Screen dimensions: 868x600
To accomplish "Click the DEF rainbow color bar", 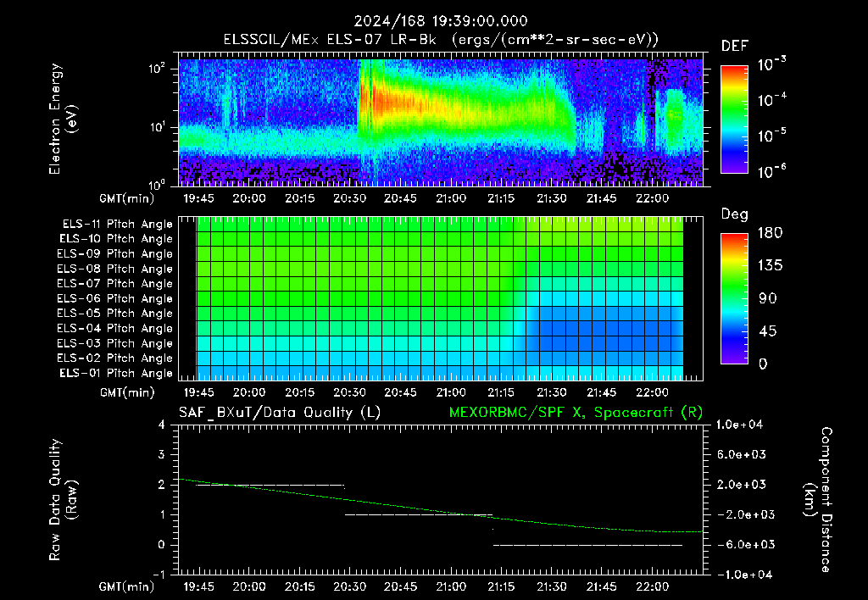I will coord(734,119).
